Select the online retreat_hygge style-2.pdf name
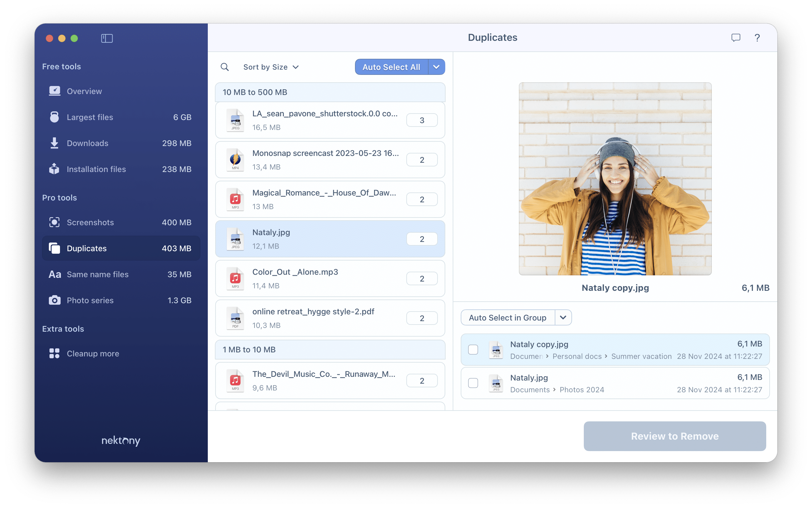 coord(313,312)
